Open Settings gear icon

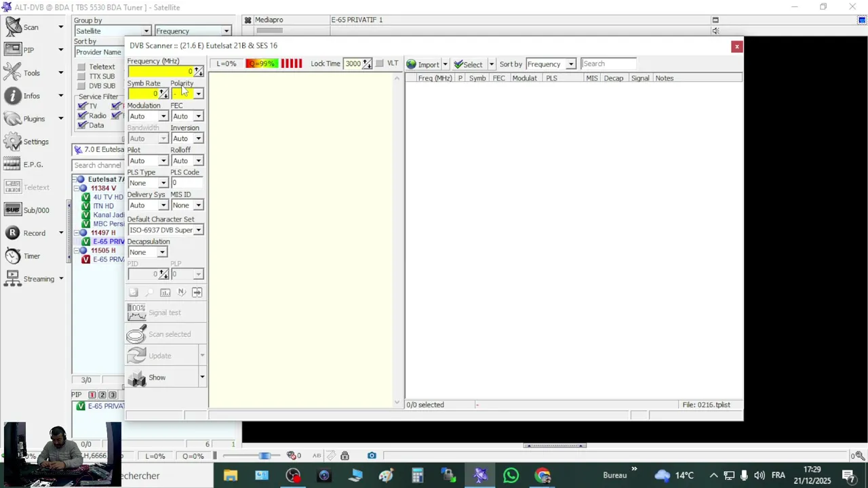coord(13,142)
